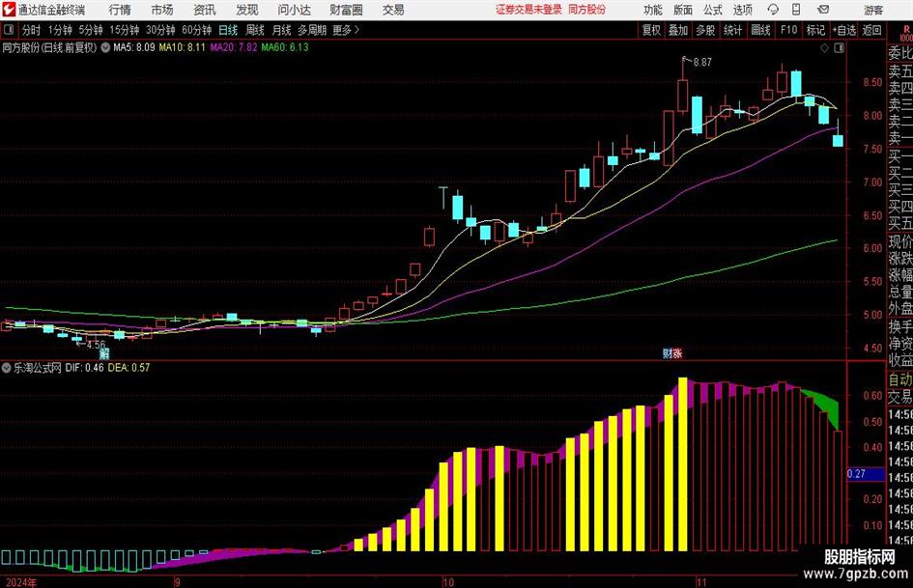This screenshot has width=913, height=588.
Task: Switch to the 5分钟 period
Action: point(90,30)
